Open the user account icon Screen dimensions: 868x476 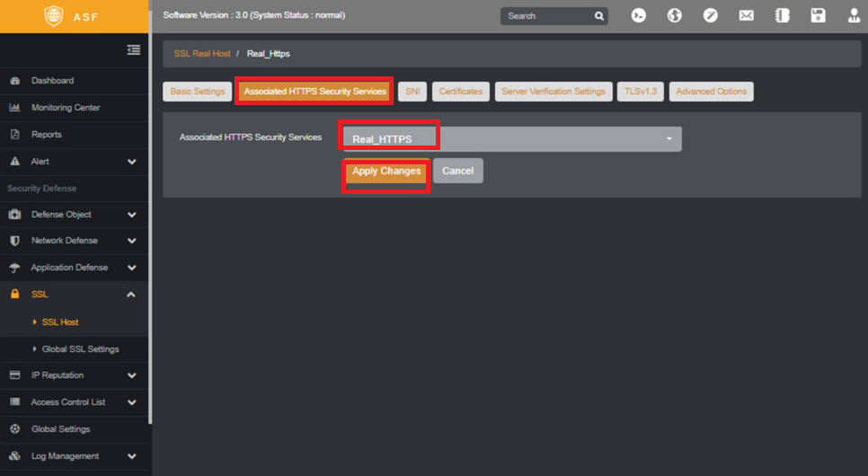click(855, 15)
